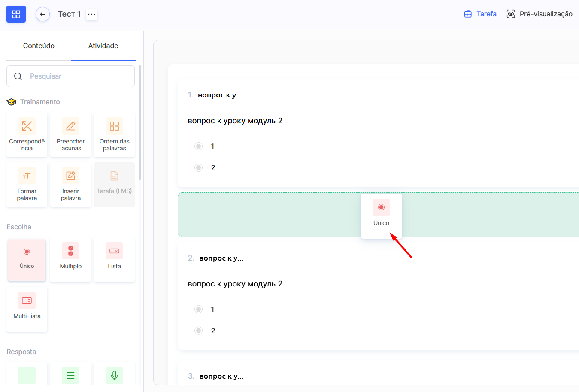The width and height of the screenshot is (579, 392).
Task: Select option 1 in question 1
Action: pyautogui.click(x=198, y=146)
